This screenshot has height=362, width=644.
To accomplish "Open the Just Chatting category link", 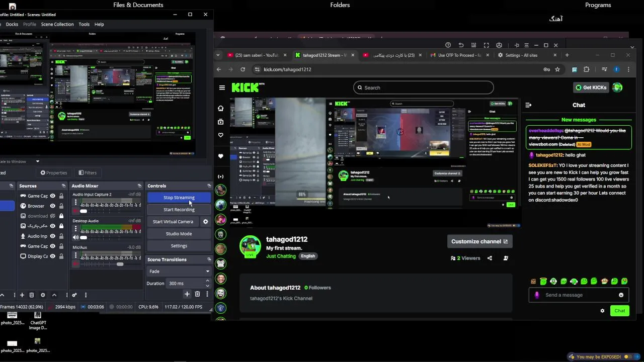I will coord(281,256).
